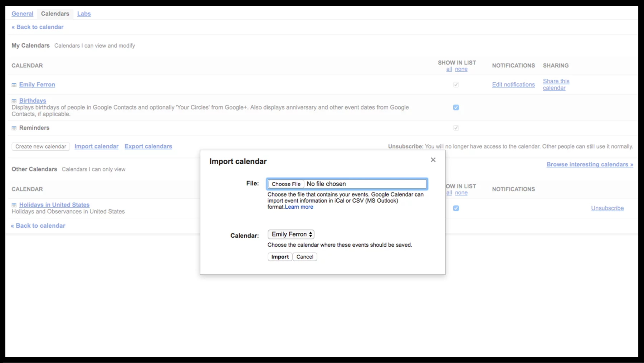644x363 pixels.
Task: Click the calendar icon beside Birthdays
Action: coord(14,101)
